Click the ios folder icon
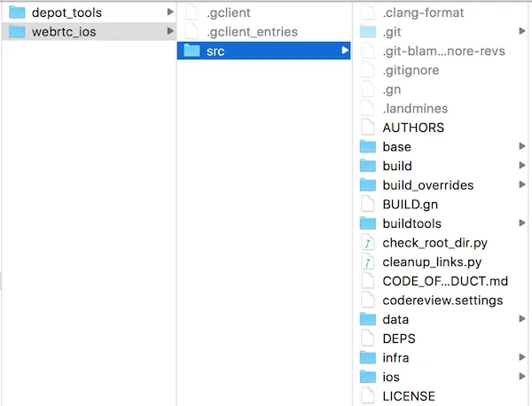532x406 pixels. click(368, 377)
